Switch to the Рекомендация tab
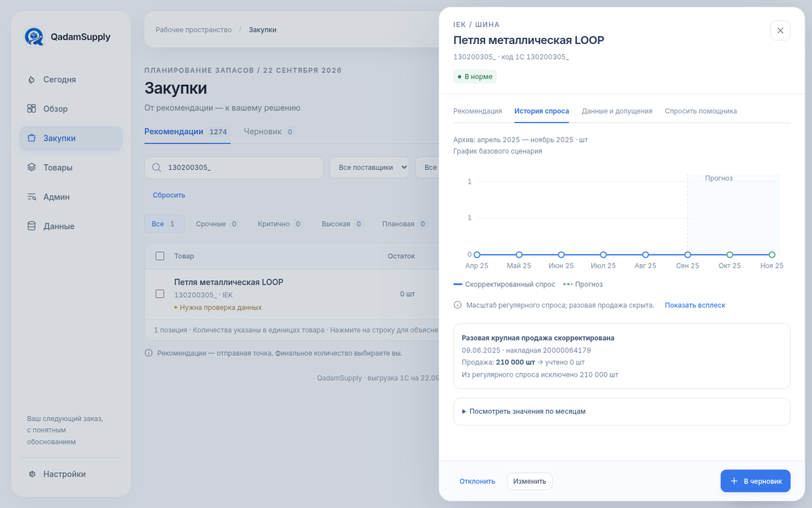This screenshot has height=508, width=812. (x=478, y=111)
